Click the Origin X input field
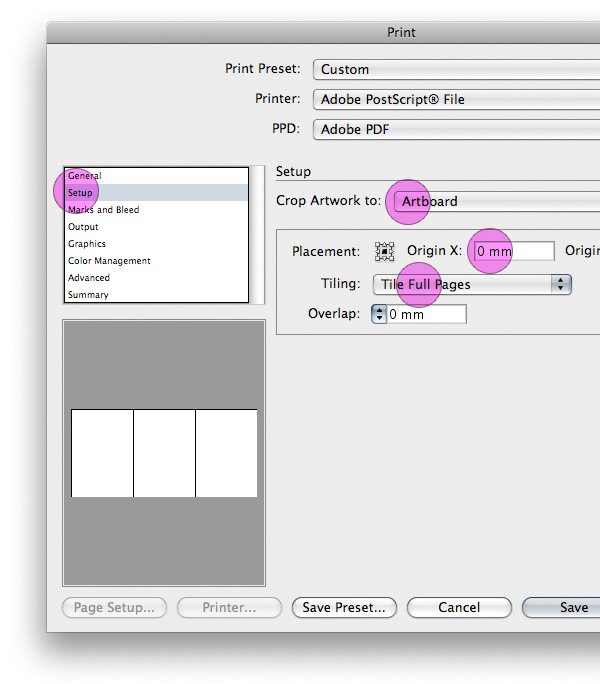Screen dimensions: 600x684 click(x=513, y=252)
